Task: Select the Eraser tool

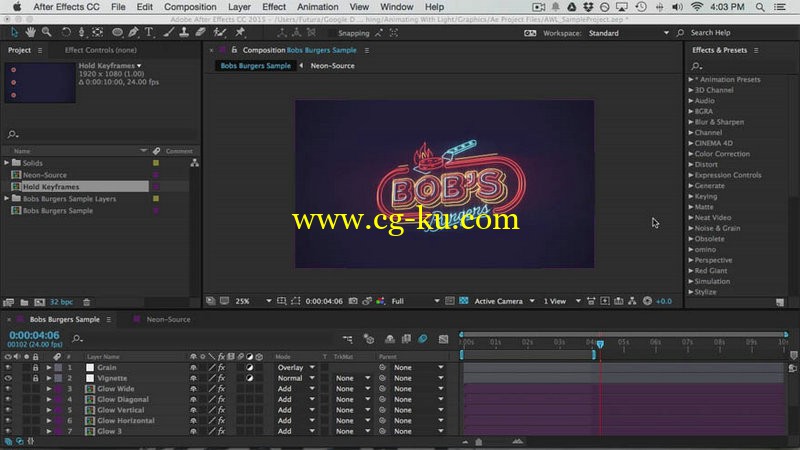Action: pyautogui.click(x=201, y=33)
